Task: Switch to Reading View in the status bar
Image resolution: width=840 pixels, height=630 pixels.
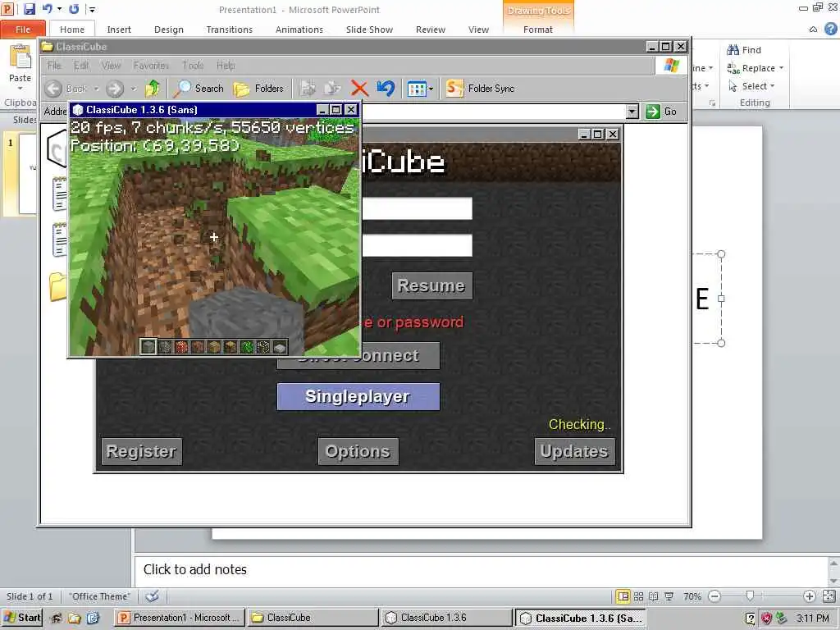Action: (x=654, y=596)
